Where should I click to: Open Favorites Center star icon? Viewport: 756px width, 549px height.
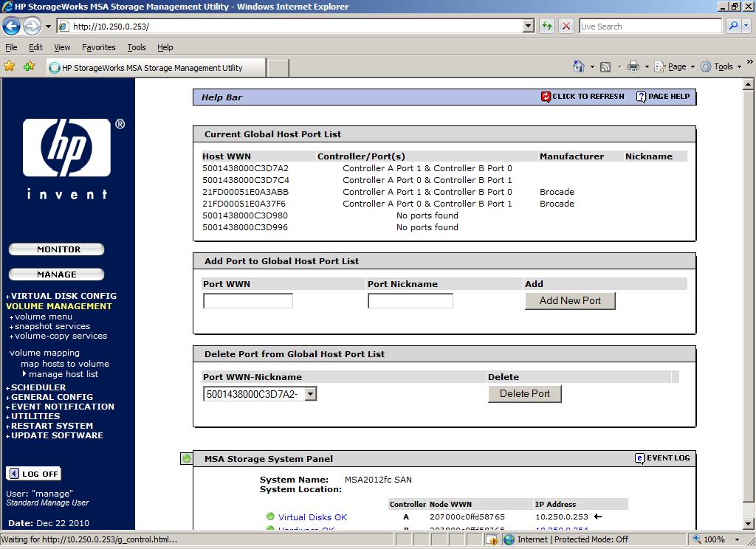tap(9, 66)
